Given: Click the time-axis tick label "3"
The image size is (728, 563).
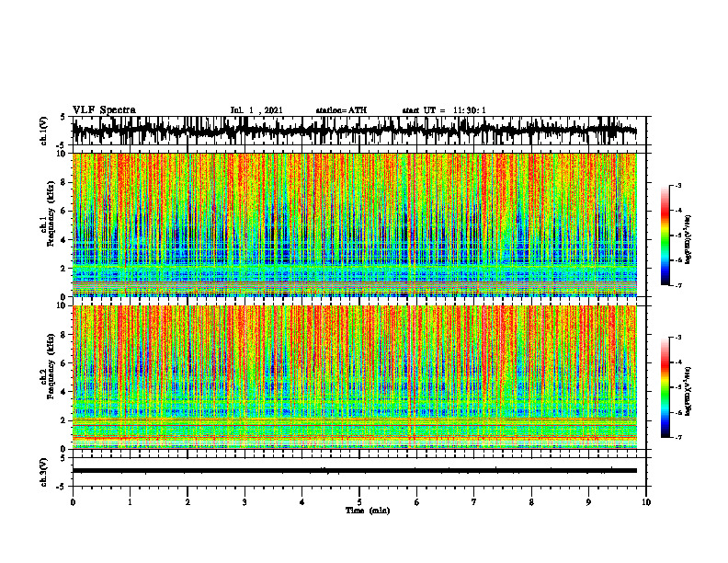Looking at the screenshot, I should [245, 502].
